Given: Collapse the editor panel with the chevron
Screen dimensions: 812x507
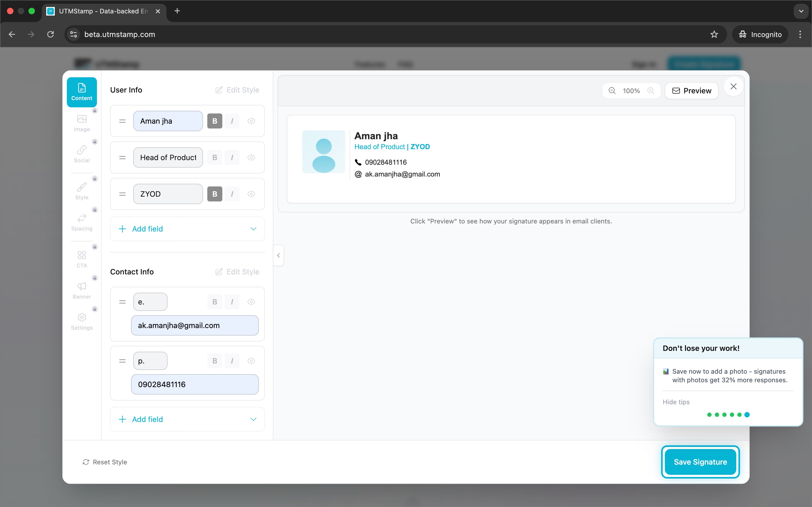Looking at the screenshot, I should [x=278, y=255].
